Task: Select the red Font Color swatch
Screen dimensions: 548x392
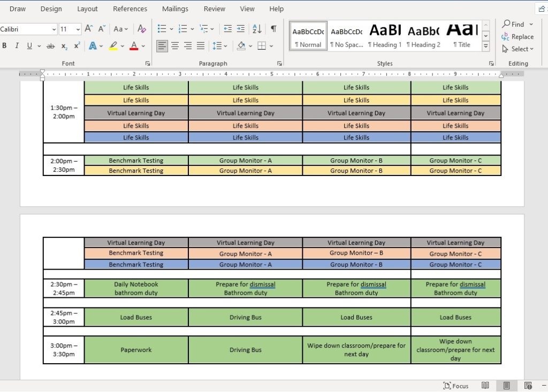Action: pos(134,46)
